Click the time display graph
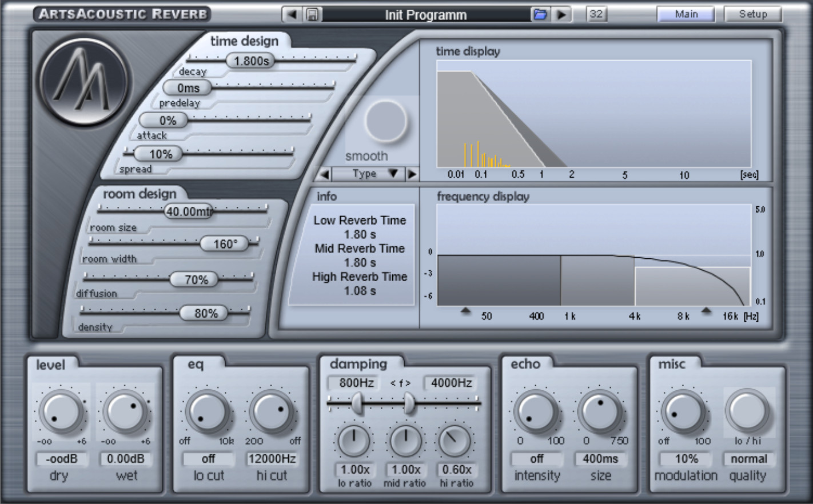Viewport: 813px width, 504px height. (x=594, y=114)
